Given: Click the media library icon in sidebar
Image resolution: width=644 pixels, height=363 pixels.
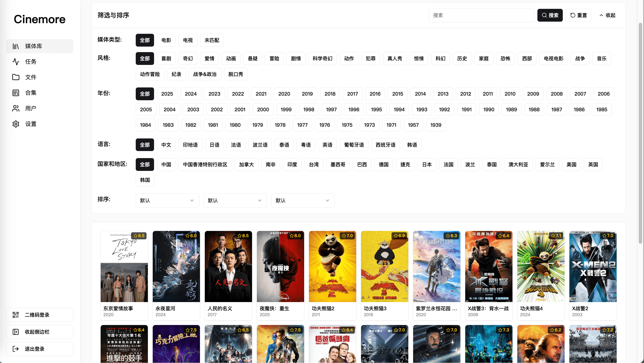Looking at the screenshot, I should point(16,46).
